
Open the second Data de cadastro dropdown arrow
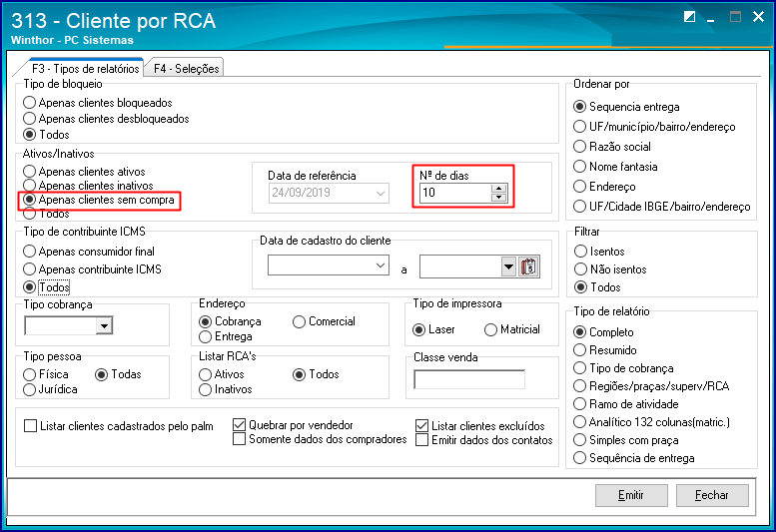click(508, 266)
